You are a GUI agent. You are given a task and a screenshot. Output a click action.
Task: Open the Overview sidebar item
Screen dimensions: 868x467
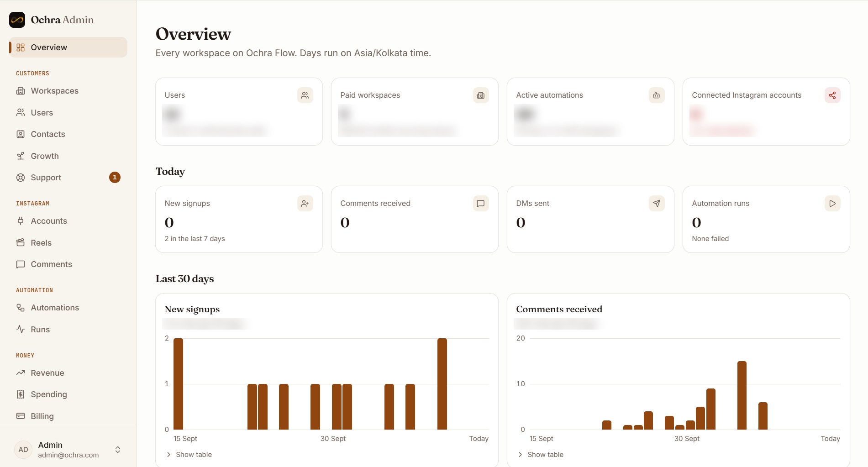click(68, 47)
